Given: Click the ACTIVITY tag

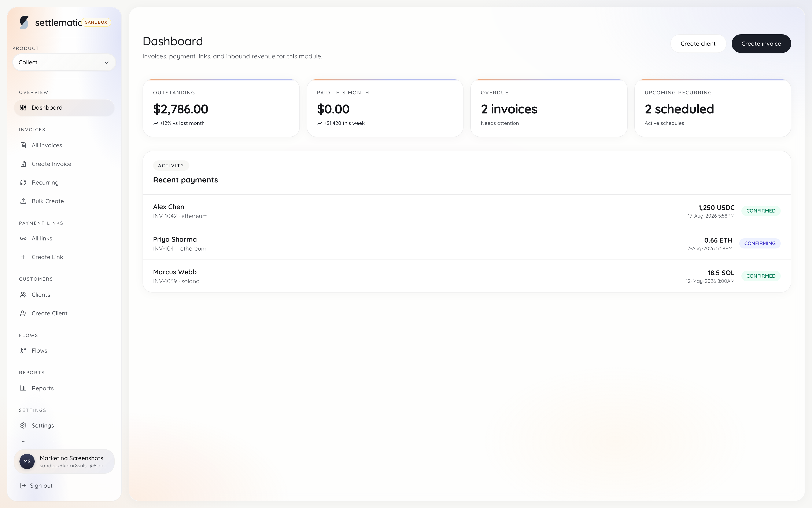Looking at the screenshot, I should click(171, 166).
